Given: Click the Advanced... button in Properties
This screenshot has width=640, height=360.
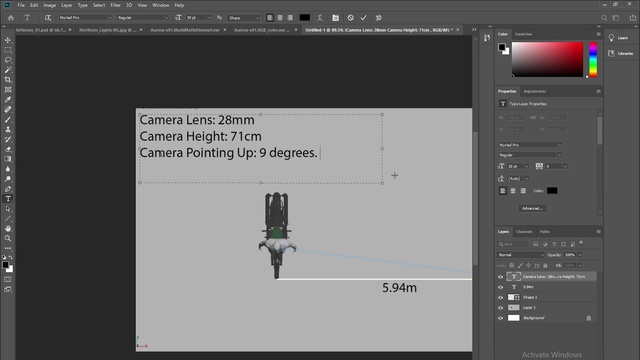Looking at the screenshot, I should pyautogui.click(x=532, y=208).
